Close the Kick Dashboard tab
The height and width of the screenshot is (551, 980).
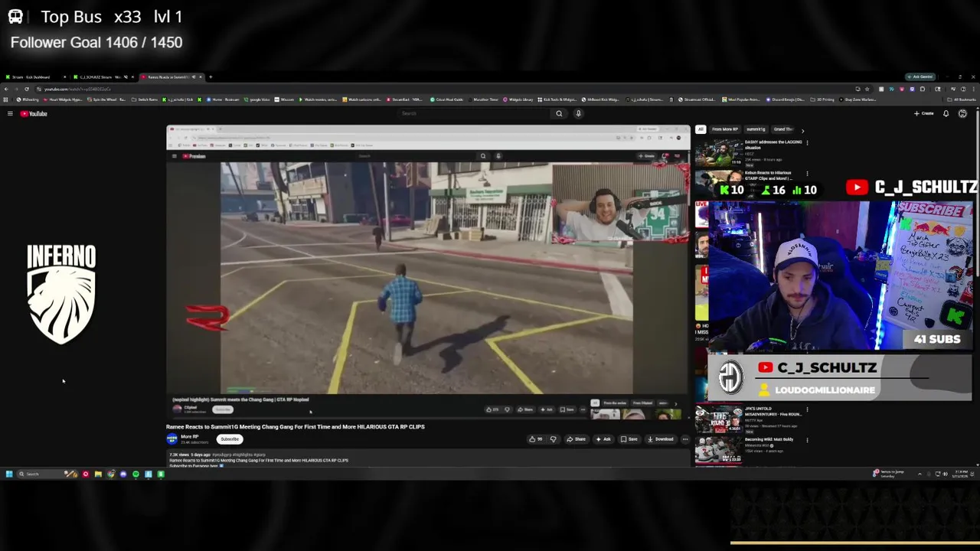[64, 77]
